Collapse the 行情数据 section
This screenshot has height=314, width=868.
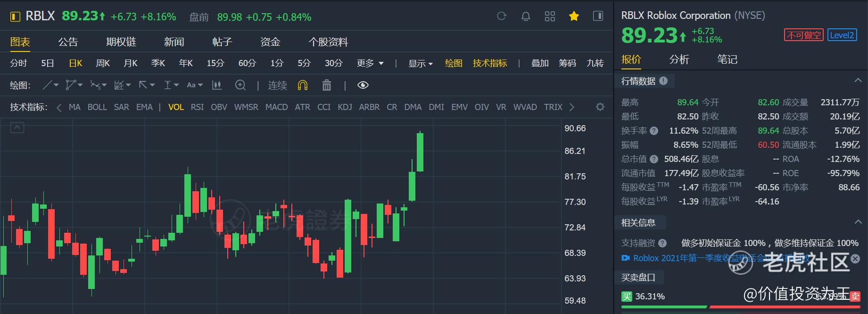point(858,81)
